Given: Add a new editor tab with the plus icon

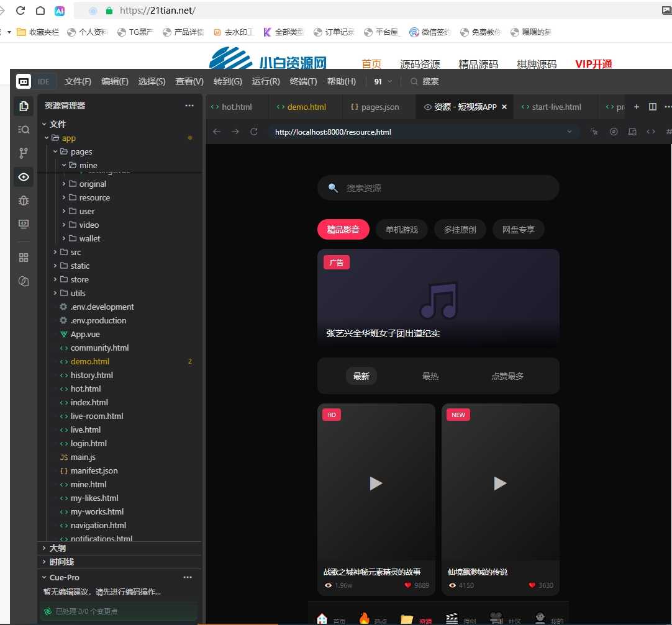Looking at the screenshot, I should click(x=637, y=107).
